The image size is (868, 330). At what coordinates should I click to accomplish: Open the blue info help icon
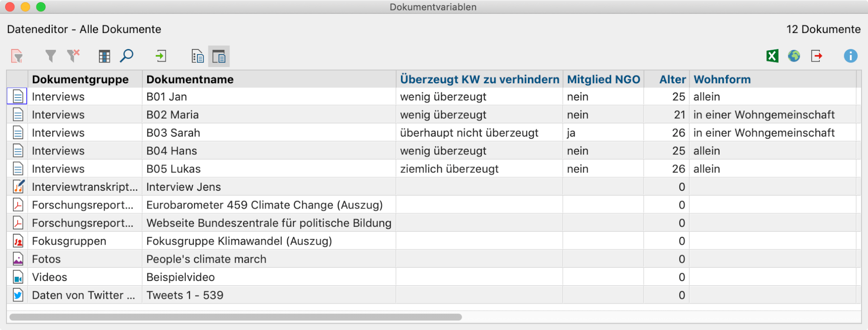[851, 56]
